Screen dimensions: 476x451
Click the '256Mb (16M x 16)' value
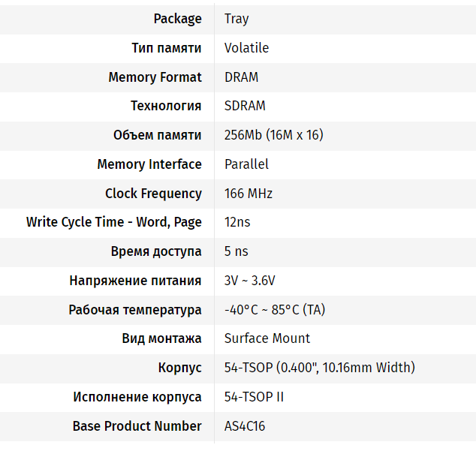click(274, 135)
